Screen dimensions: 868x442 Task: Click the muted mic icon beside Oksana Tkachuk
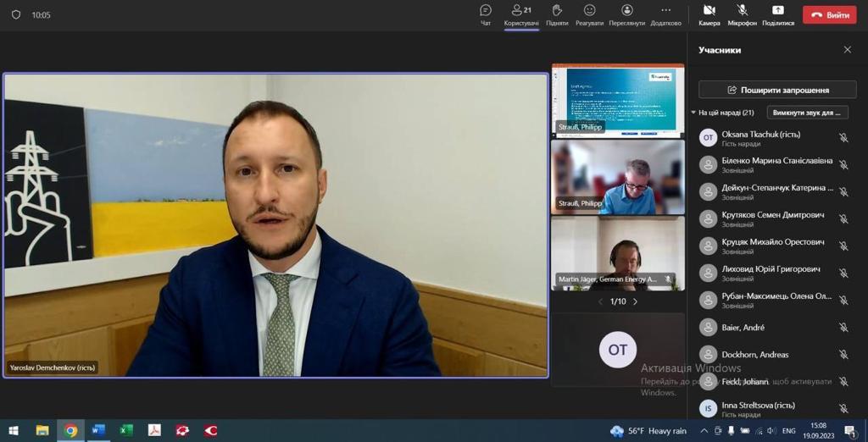pyautogui.click(x=843, y=138)
